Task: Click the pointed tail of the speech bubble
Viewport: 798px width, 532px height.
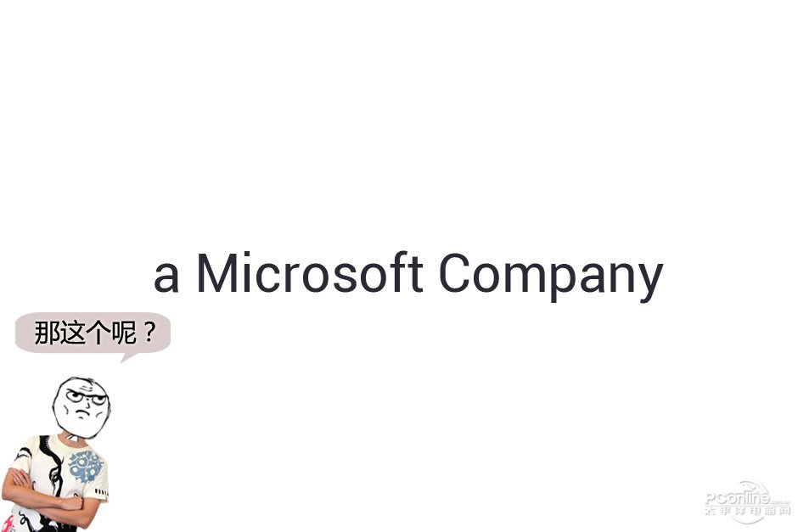Action: point(127,357)
